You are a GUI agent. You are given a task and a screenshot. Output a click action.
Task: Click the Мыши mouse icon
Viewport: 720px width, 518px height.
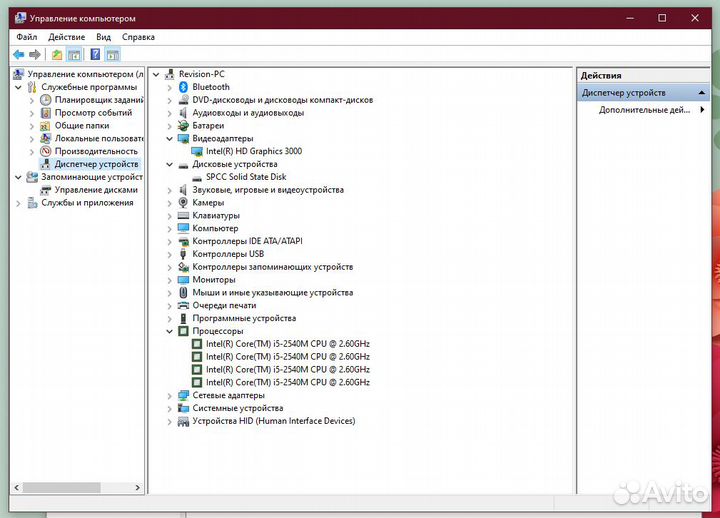click(183, 293)
